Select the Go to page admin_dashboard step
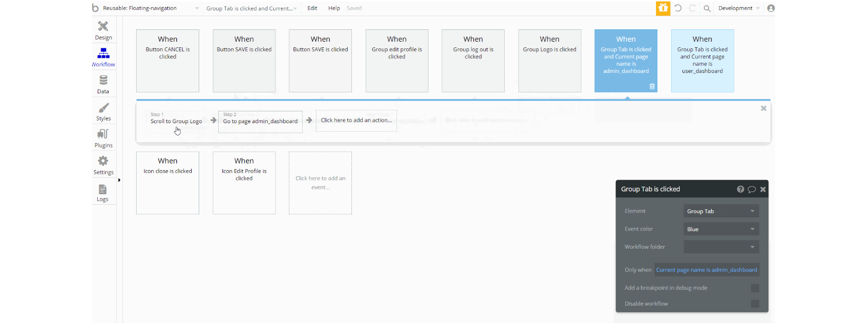 pyautogui.click(x=260, y=122)
